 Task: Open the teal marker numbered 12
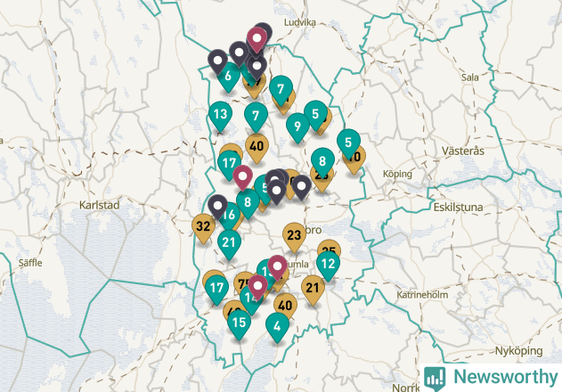click(328, 265)
